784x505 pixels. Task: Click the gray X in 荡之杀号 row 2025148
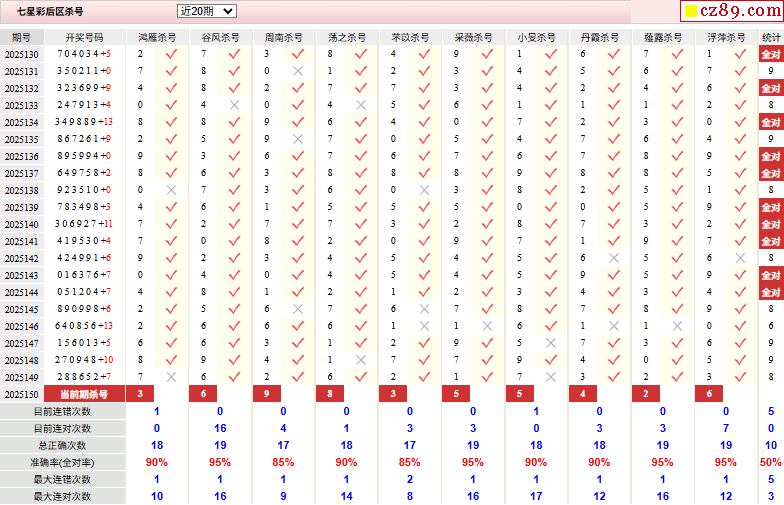pyautogui.click(x=361, y=360)
